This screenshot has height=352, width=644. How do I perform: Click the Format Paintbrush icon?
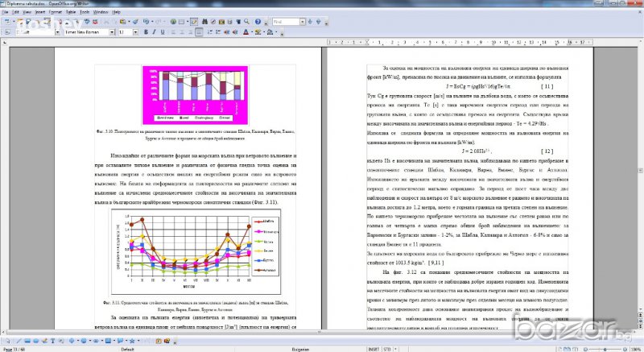pyautogui.click(x=135, y=22)
